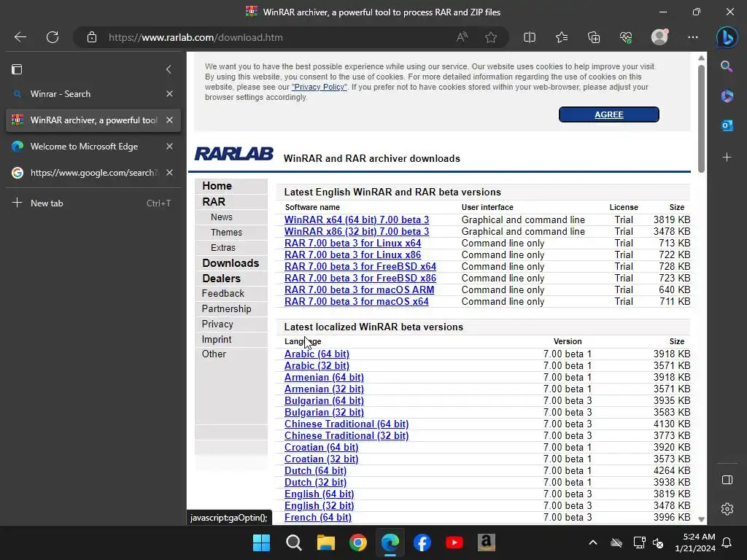Download Arabic (64 bit) version
The image size is (747, 560).
(317, 354)
